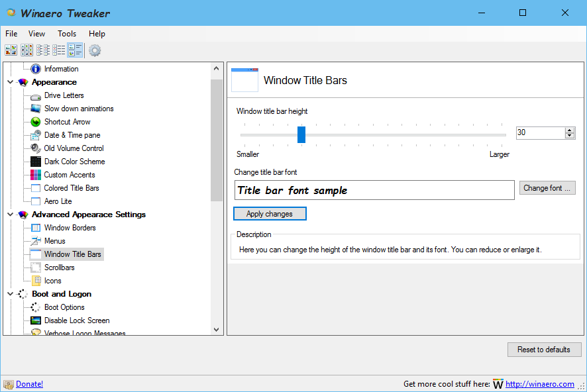Collapse the Boot and Logon section
The width and height of the screenshot is (587, 392).
coord(10,294)
